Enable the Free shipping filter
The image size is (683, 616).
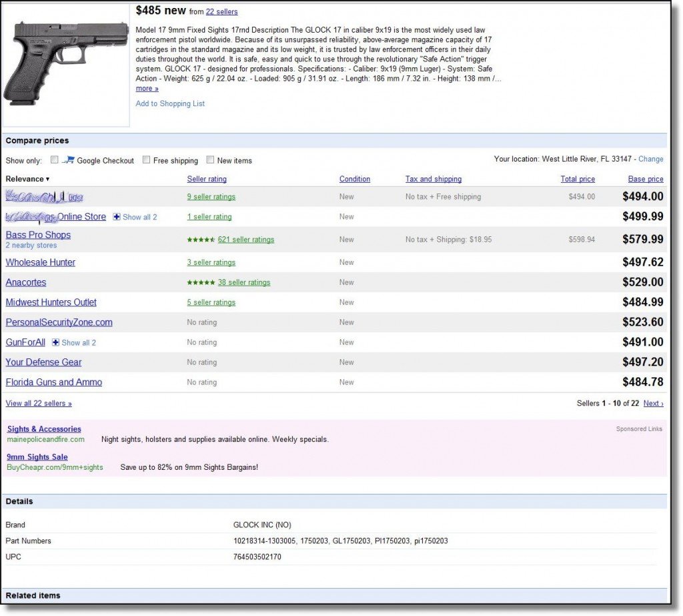tap(146, 160)
